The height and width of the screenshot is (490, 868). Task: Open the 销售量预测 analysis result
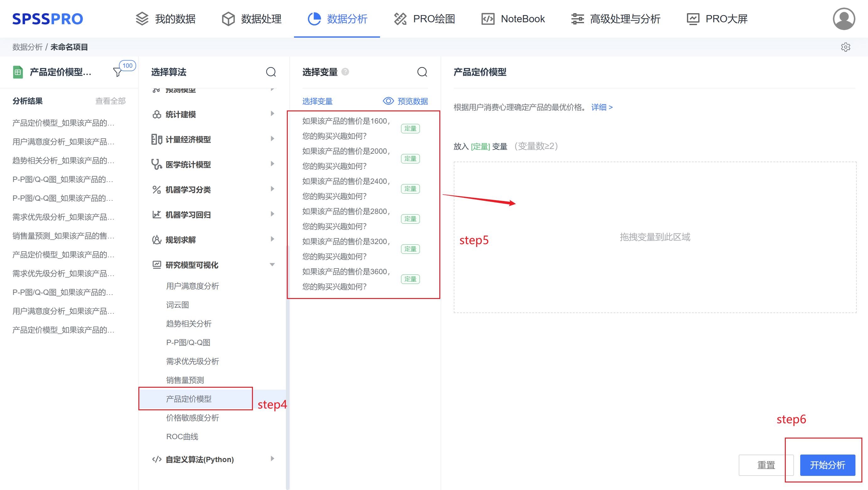pyautogui.click(x=64, y=236)
